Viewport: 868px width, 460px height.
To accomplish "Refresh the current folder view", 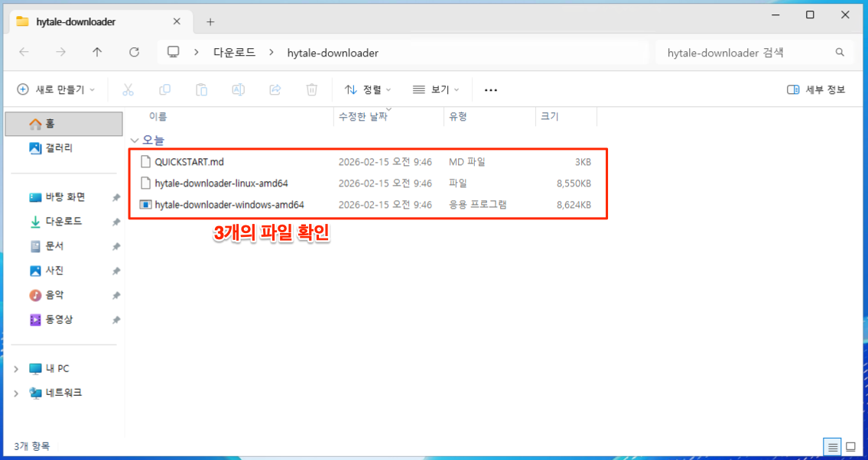I will click(134, 52).
